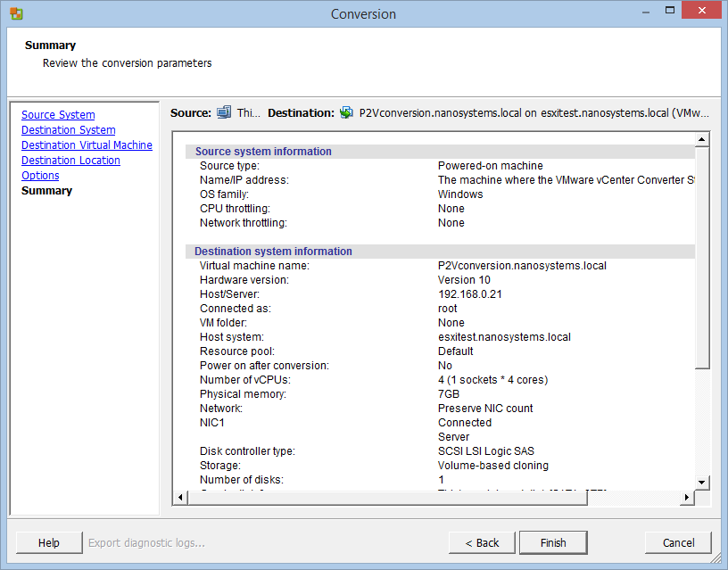
Task: Select the 'Version 10' hardware value
Action: click(x=464, y=280)
